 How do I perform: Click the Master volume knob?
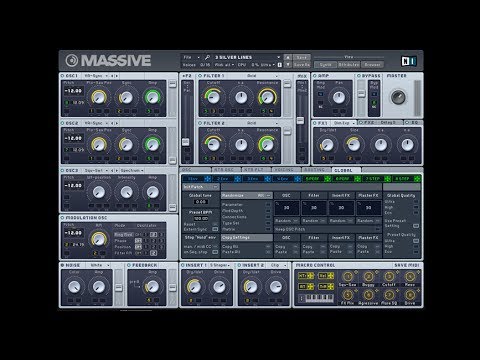(x=398, y=97)
